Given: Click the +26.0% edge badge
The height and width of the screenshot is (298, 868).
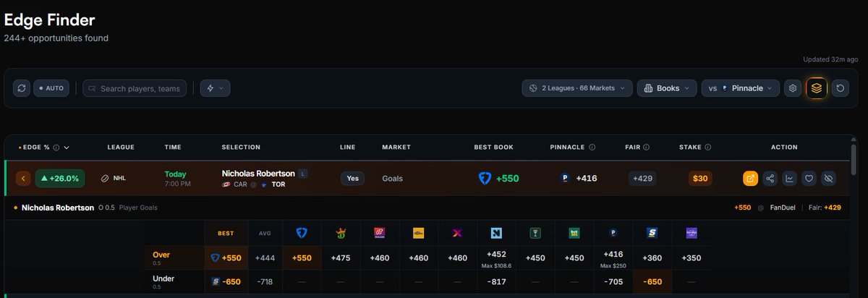Looking at the screenshot, I should click(x=60, y=178).
